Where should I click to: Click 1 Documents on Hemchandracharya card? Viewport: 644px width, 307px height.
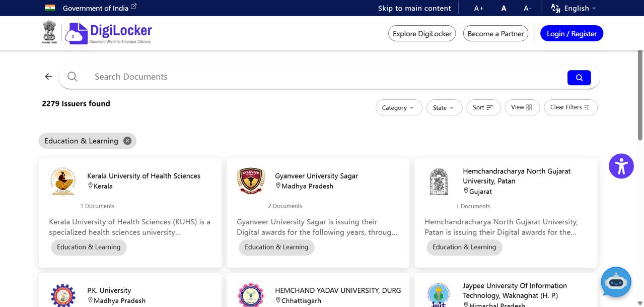click(473, 206)
